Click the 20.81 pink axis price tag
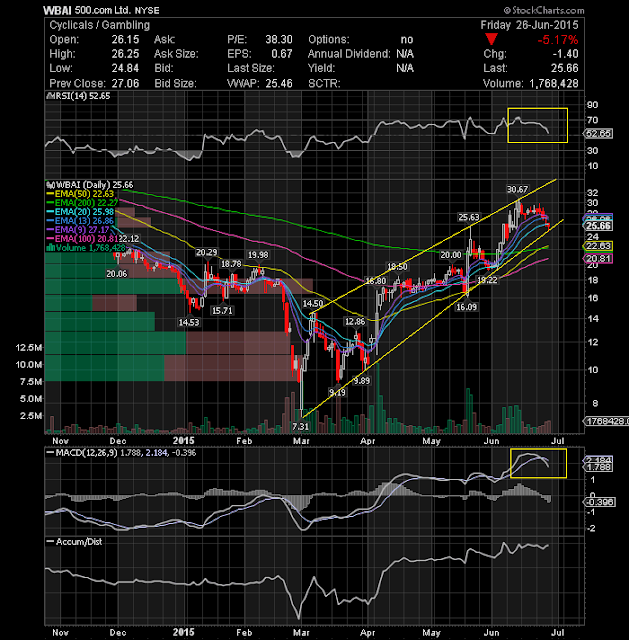 coord(598,258)
